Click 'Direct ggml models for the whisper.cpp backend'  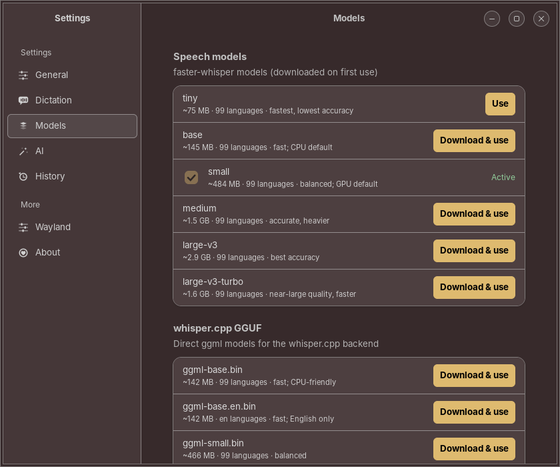(x=276, y=344)
